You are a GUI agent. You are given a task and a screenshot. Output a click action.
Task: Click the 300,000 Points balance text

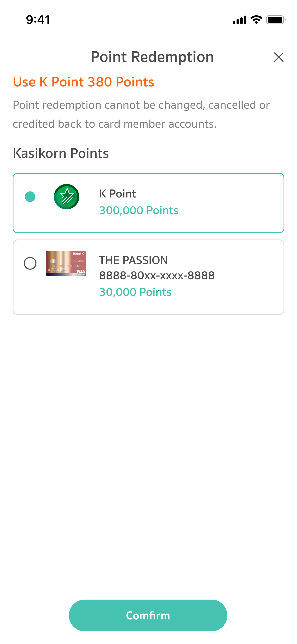(x=139, y=210)
